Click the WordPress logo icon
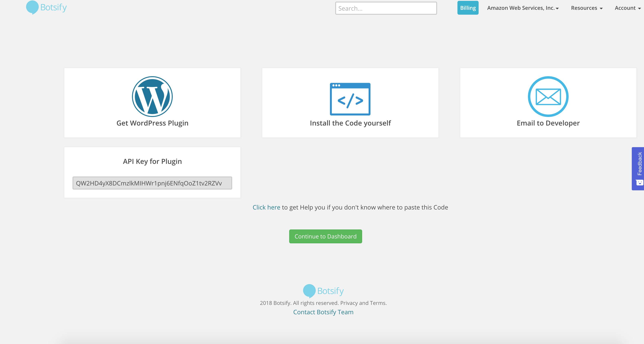Screen dimensions: 644x344 (x=152, y=97)
